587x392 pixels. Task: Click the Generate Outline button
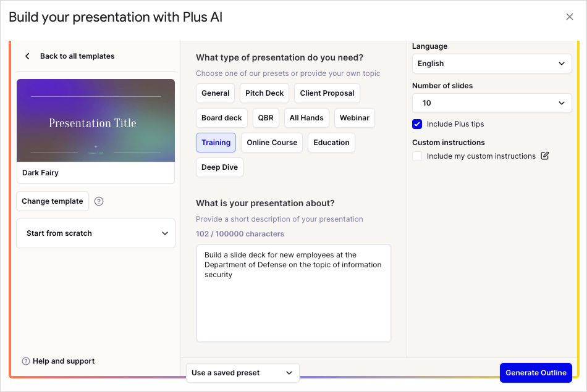point(536,373)
